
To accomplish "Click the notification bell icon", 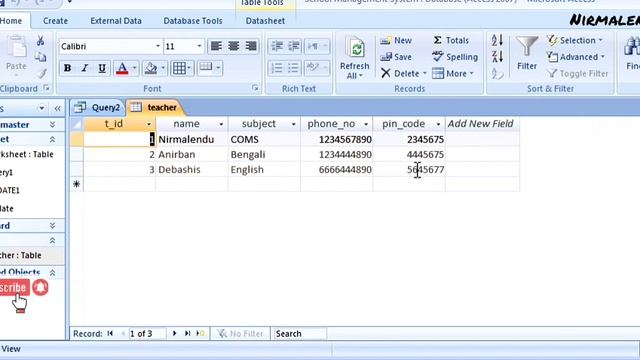I will [x=40, y=287].
